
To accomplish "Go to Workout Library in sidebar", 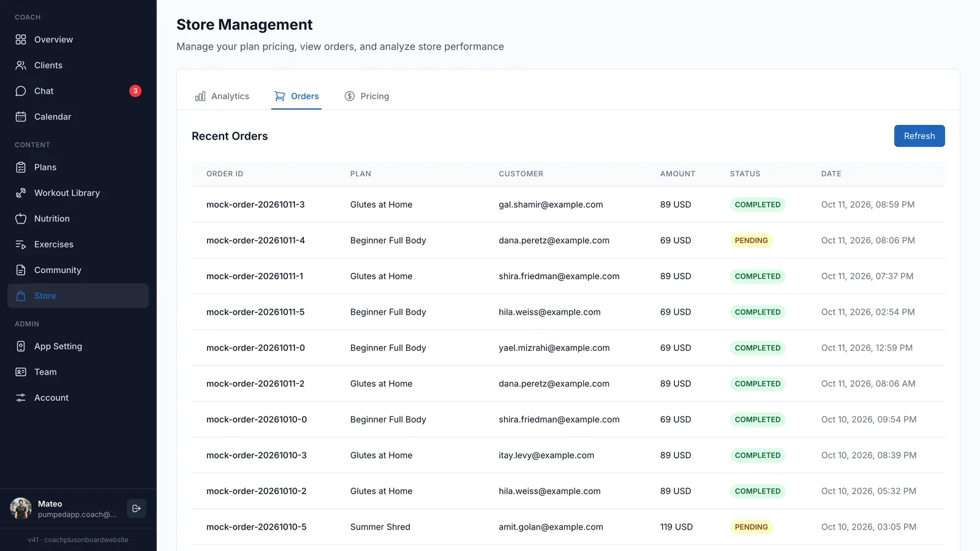I will pyautogui.click(x=78, y=193).
